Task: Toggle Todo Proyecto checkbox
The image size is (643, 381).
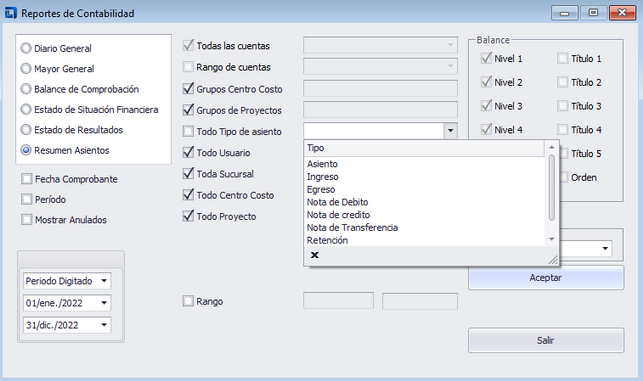Action: 188,216
